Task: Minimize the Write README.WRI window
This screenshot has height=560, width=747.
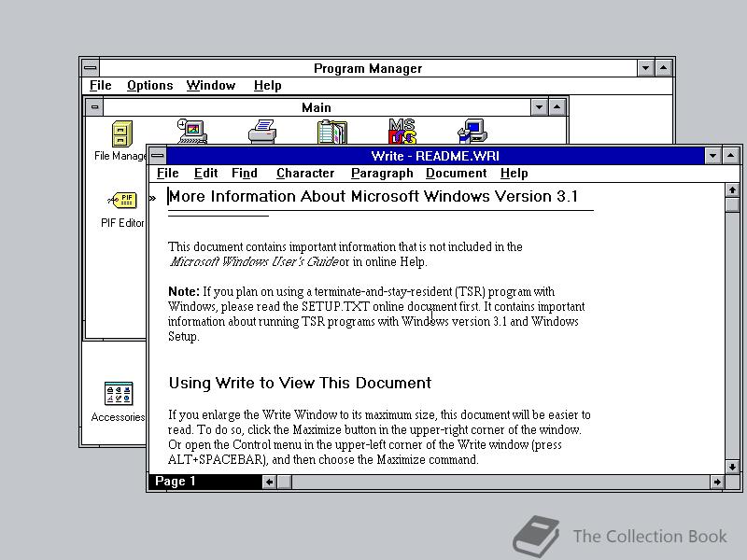Action: coord(712,156)
